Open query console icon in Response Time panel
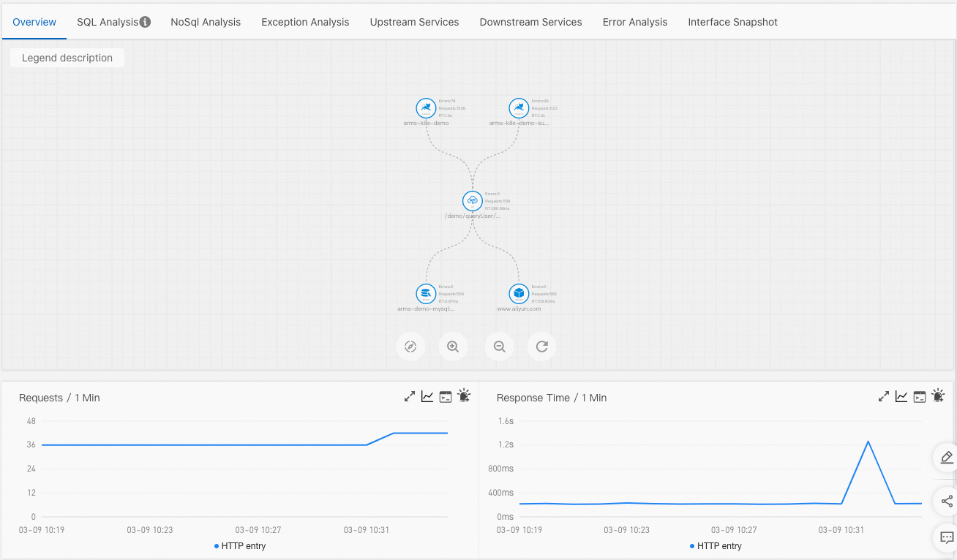The height and width of the screenshot is (560, 957). (x=920, y=396)
